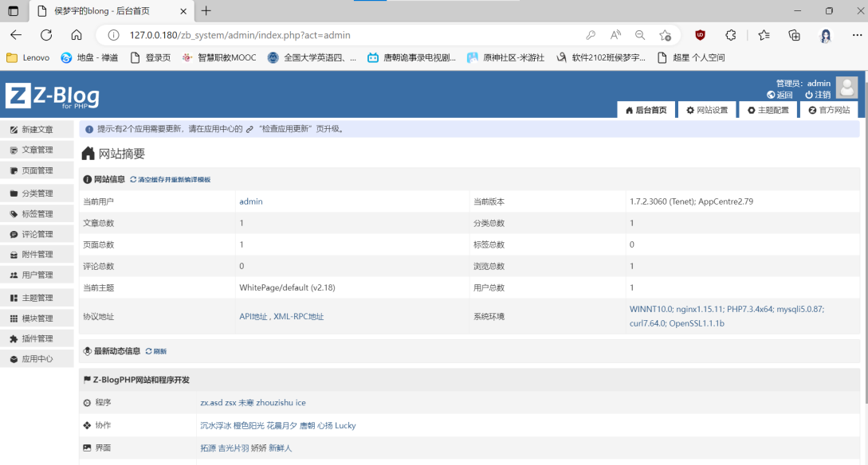Viewport: 868px width, 465px height.
Task: Click developer zhouzishu link
Action: [274, 403]
